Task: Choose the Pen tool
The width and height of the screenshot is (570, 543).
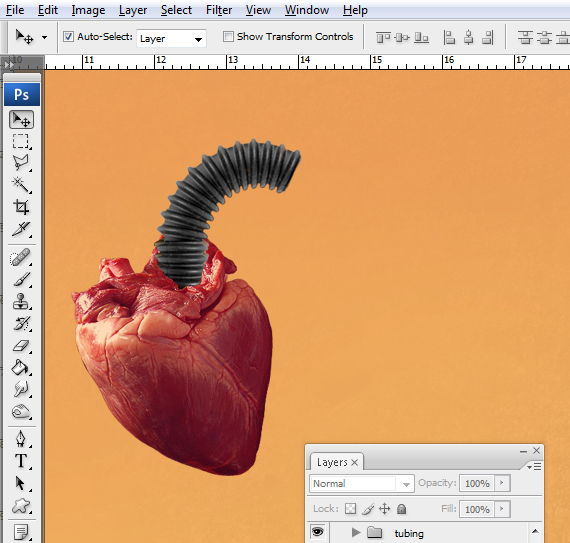Action: [x=21, y=438]
